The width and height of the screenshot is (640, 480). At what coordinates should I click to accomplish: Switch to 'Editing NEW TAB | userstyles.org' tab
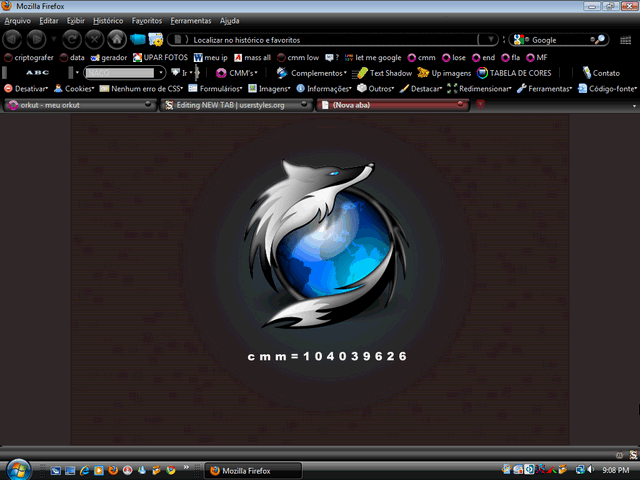pyautogui.click(x=237, y=105)
